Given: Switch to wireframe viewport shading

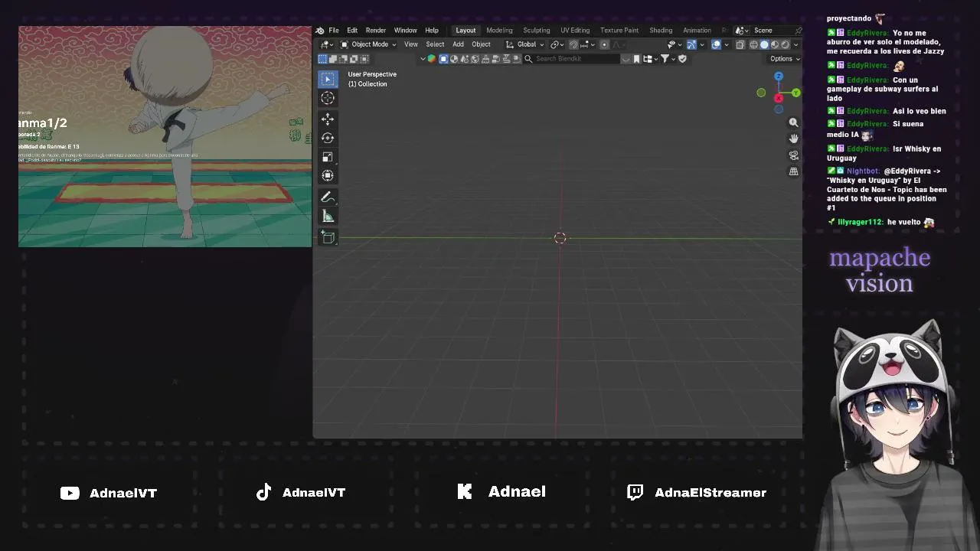Looking at the screenshot, I should pos(753,44).
